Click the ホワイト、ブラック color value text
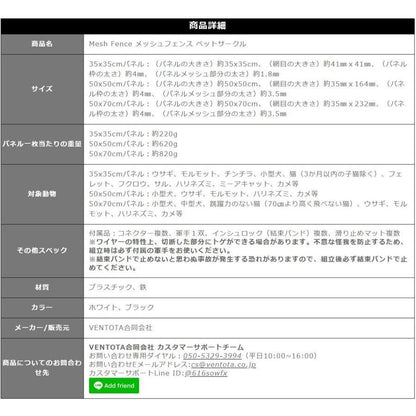The image size is (416, 416). click(121, 307)
